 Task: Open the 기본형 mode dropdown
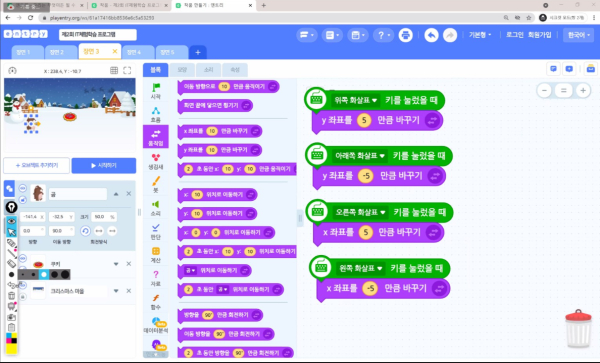tap(480, 35)
